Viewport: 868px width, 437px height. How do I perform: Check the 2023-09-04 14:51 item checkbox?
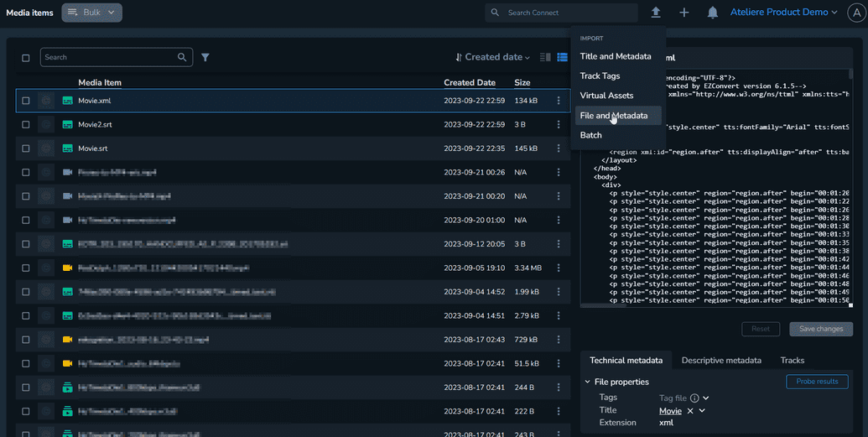(25, 315)
